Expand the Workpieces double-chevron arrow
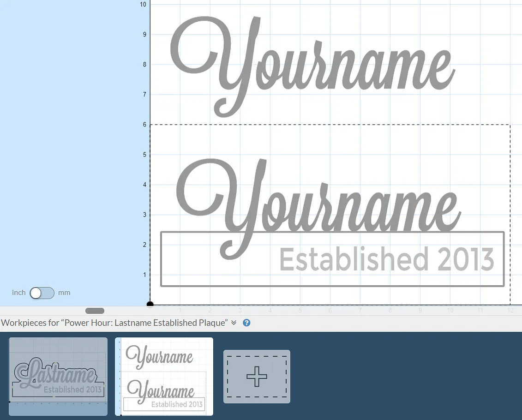The height and width of the screenshot is (420, 522). point(234,323)
